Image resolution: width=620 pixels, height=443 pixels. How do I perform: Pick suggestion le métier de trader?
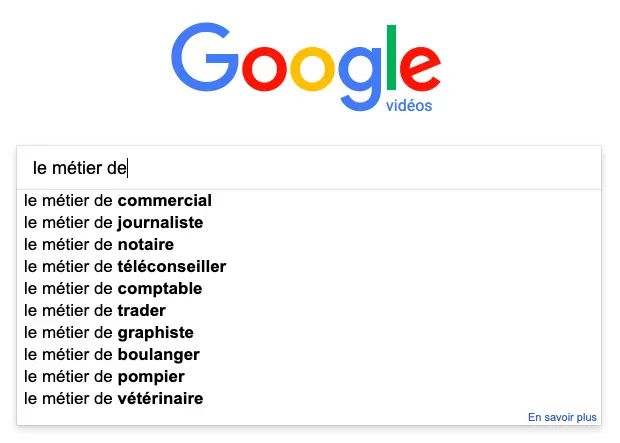pyautogui.click(x=309, y=310)
